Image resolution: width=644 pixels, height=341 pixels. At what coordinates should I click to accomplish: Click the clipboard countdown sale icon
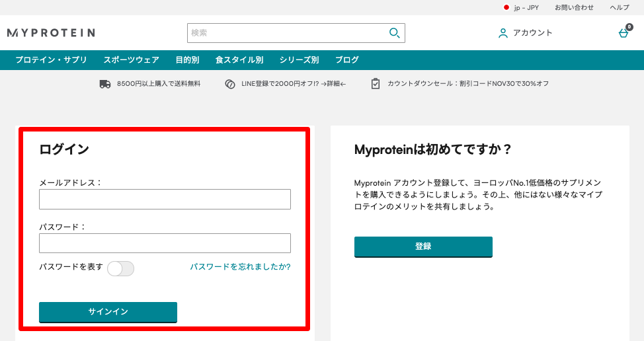(x=376, y=84)
